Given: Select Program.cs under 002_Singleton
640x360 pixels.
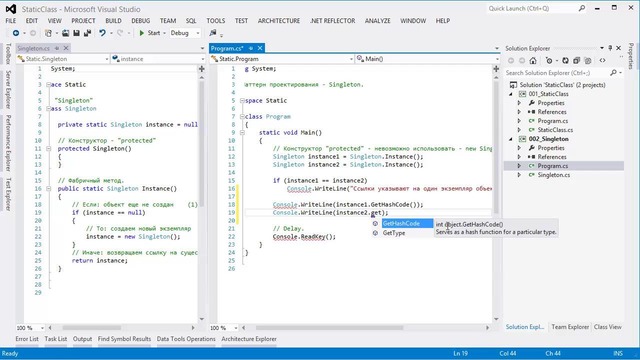Looking at the screenshot, I should click(x=553, y=166).
